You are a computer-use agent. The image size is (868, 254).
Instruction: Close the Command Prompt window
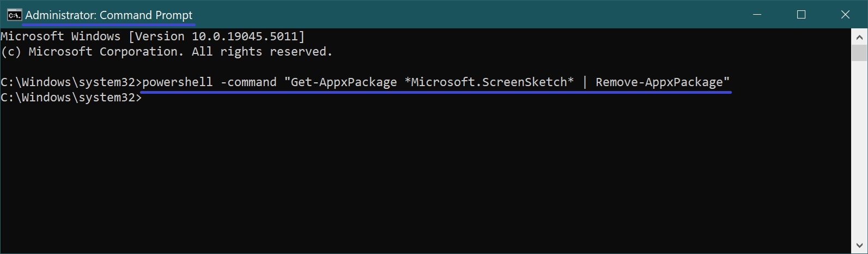click(845, 15)
